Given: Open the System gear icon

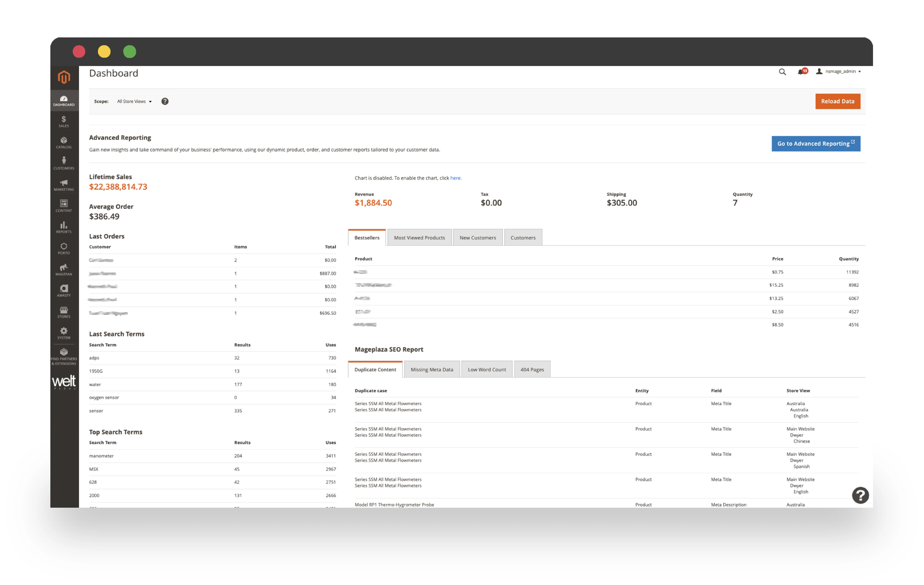Looking at the screenshot, I should click(x=64, y=333).
